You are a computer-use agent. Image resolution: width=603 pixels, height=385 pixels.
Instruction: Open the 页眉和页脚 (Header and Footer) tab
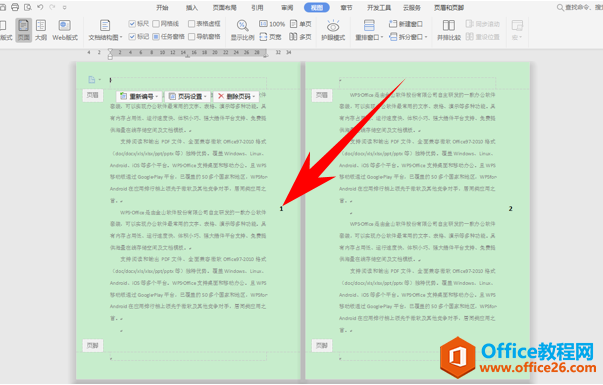point(449,7)
